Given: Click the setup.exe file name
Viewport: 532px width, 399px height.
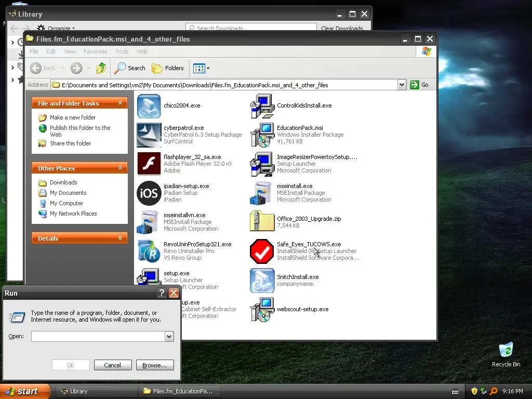Looking at the screenshot, I should 177,273.
